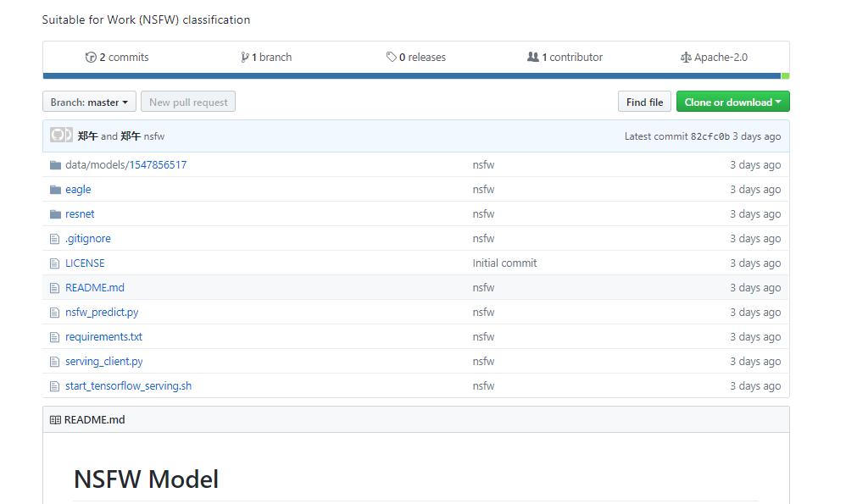Click the New pull request button
857x504 pixels.
pos(188,102)
